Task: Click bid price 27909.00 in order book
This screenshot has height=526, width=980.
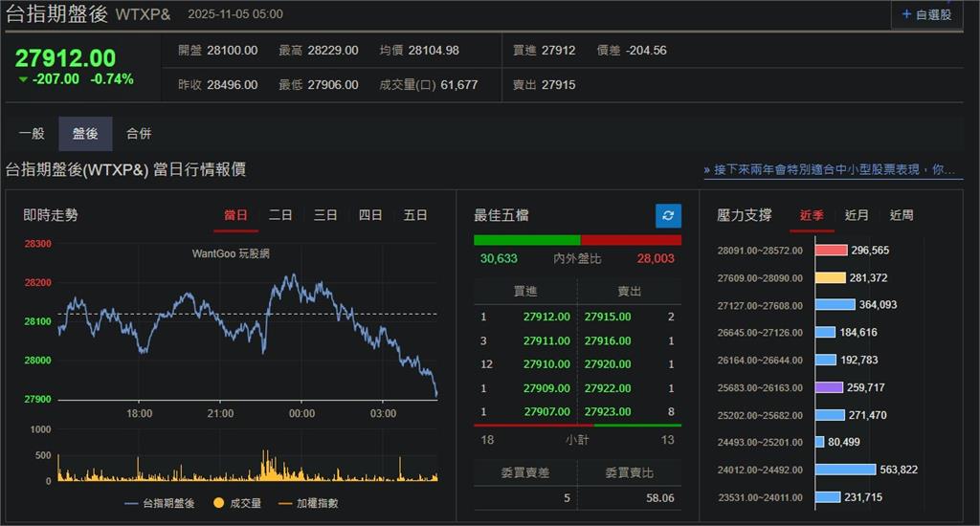Action: pyautogui.click(x=546, y=388)
